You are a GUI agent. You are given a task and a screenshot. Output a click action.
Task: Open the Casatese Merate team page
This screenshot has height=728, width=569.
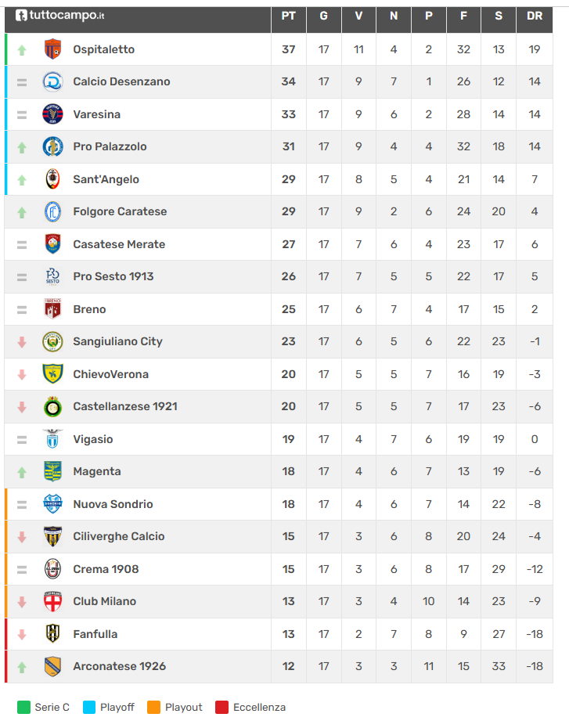click(119, 244)
